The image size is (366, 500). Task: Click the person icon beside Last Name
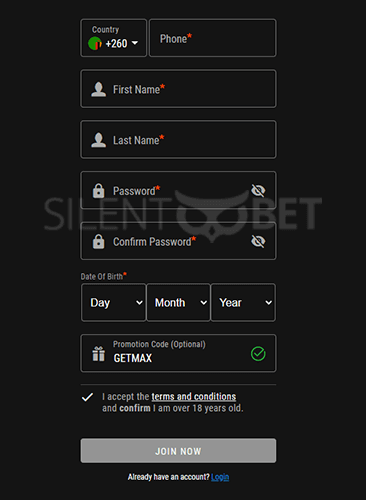tap(99, 140)
